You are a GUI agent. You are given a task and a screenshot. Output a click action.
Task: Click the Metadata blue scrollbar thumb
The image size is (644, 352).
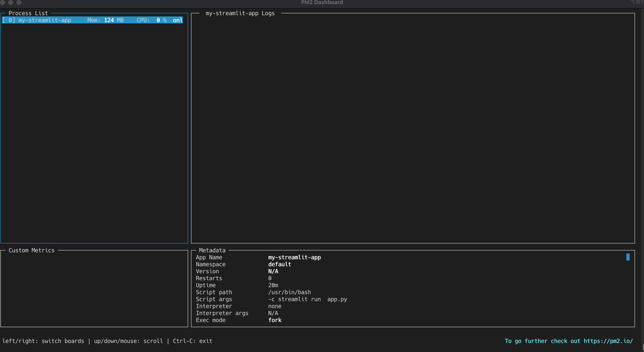(x=628, y=257)
